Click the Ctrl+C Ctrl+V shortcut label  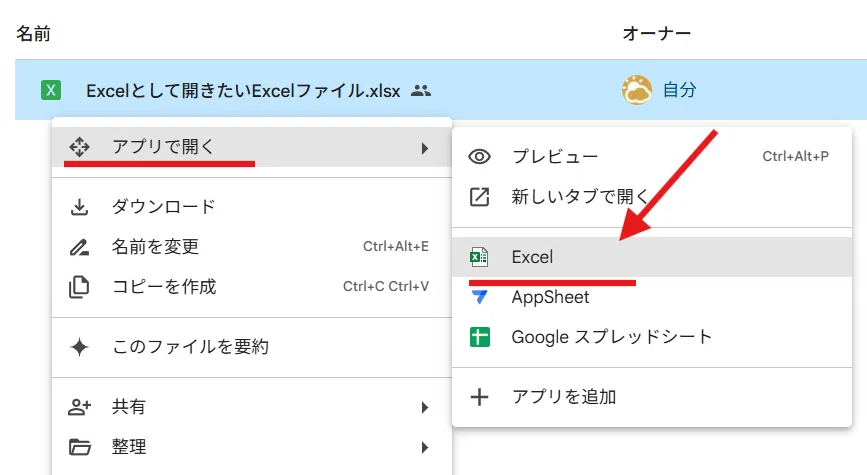385,286
